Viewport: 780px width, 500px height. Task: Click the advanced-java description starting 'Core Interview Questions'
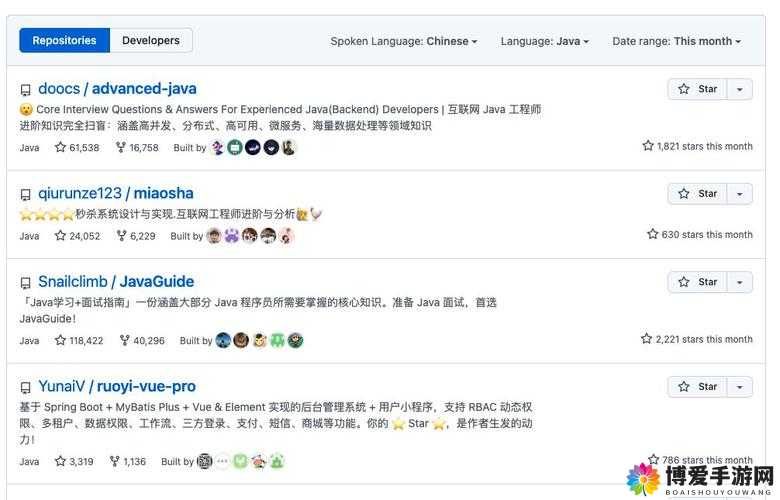coord(281,117)
